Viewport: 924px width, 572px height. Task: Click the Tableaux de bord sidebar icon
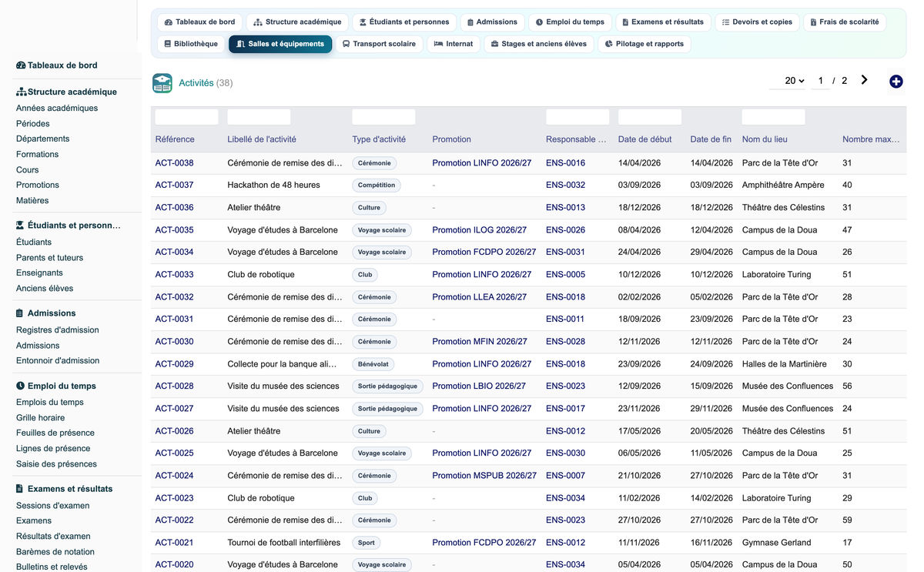click(x=21, y=65)
